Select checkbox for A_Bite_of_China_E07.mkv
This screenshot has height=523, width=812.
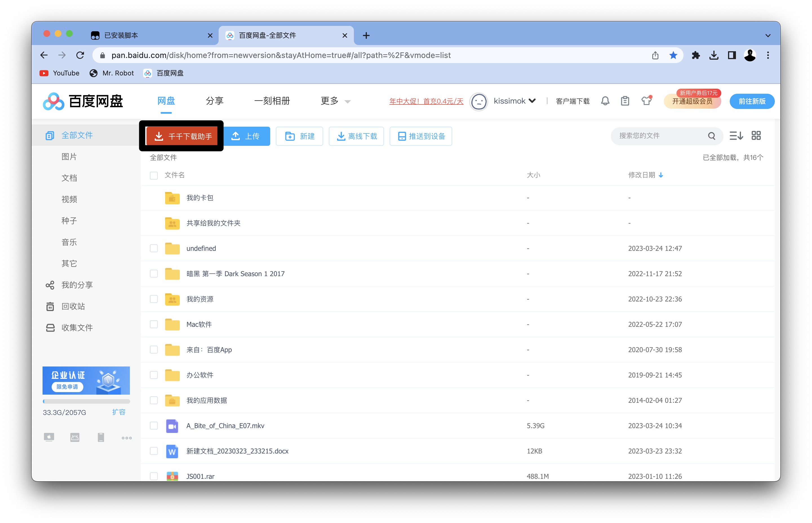tap(154, 426)
